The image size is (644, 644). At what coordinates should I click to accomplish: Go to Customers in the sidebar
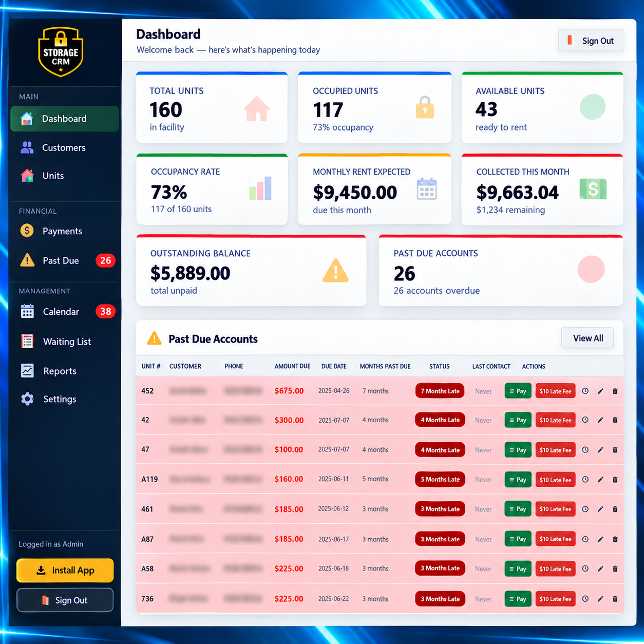(x=65, y=148)
